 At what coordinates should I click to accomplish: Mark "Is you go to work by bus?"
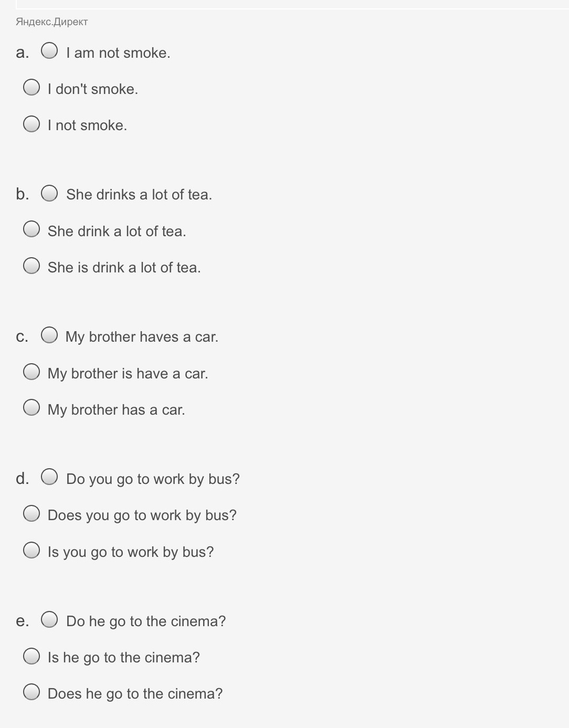click(31, 550)
